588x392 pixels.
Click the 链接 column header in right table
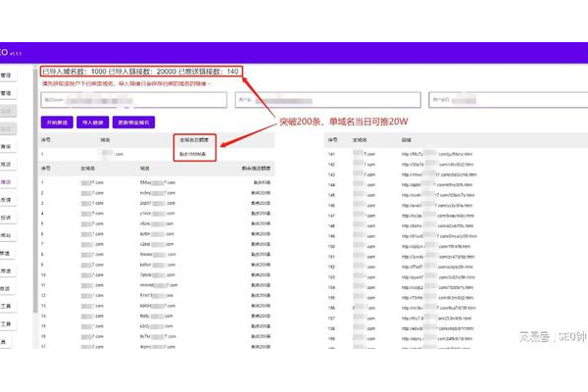pos(405,140)
